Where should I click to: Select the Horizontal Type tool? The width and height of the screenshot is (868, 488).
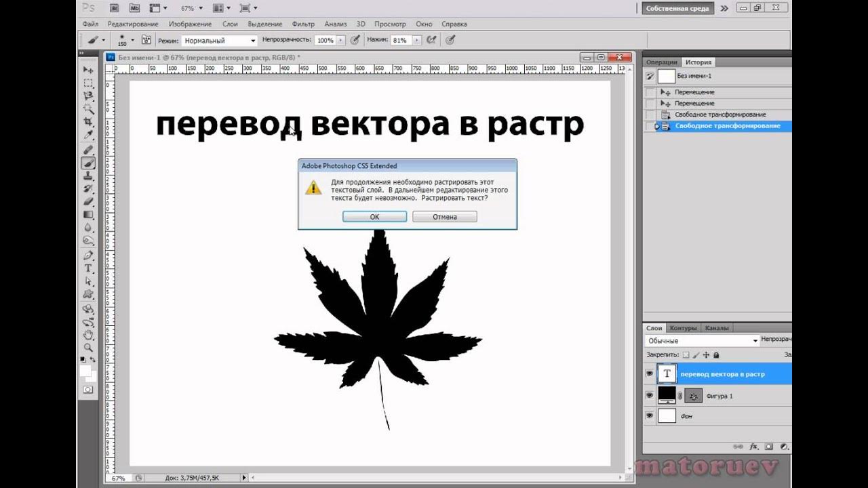tap(88, 268)
